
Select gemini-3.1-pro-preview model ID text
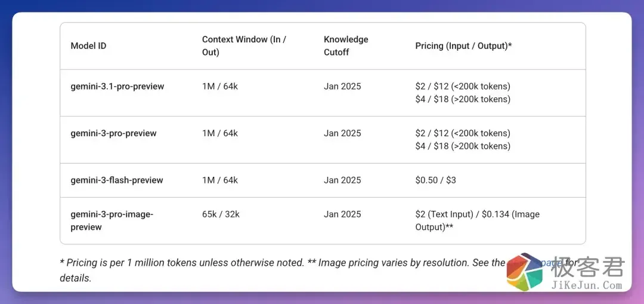(117, 87)
